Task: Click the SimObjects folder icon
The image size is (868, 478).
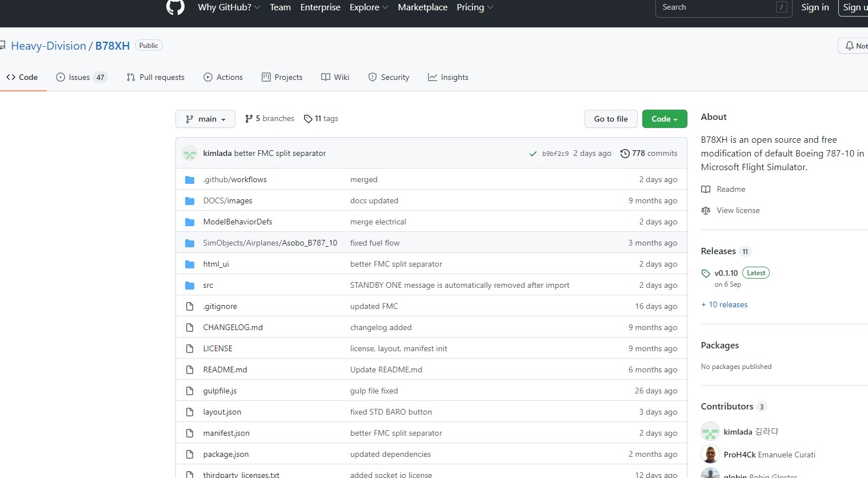Action: pos(190,243)
